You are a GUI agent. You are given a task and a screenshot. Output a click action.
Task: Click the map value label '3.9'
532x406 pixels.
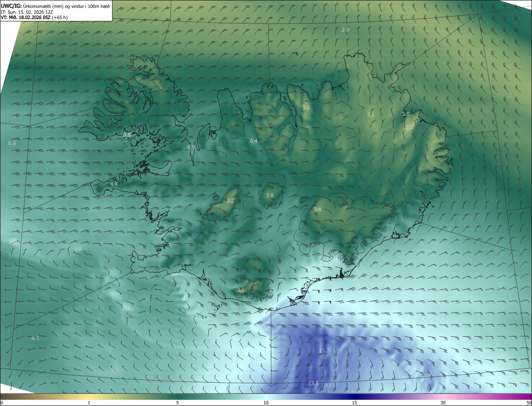[x=345, y=30]
